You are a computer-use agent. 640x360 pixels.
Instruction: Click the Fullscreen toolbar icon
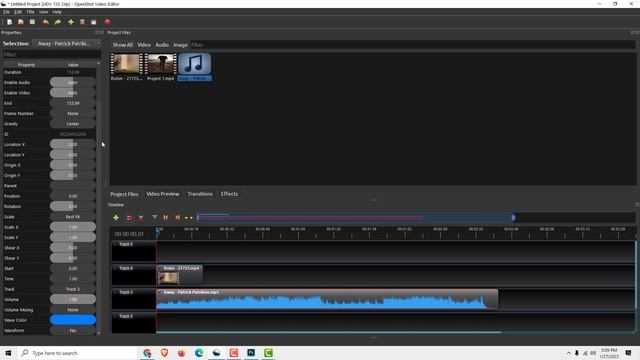tap(93, 22)
